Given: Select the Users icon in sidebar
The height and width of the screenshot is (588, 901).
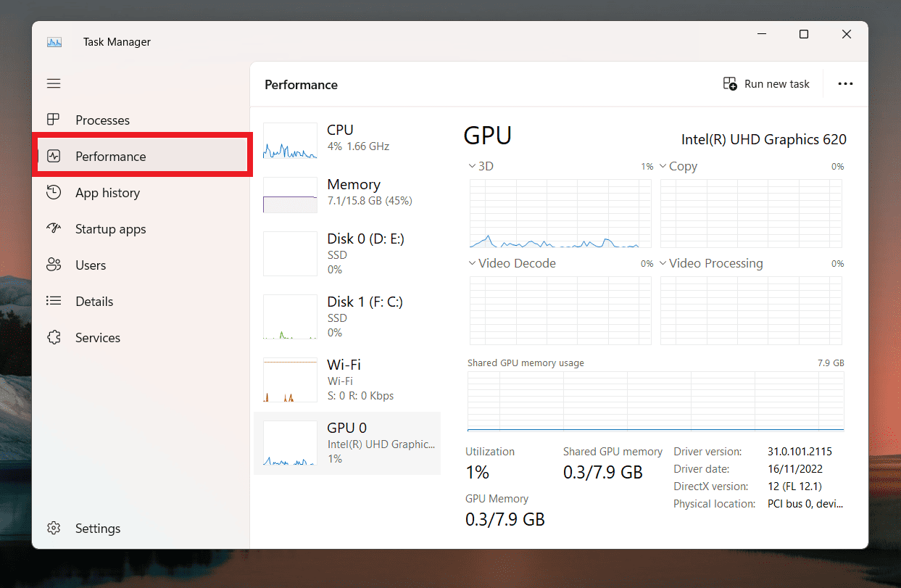Looking at the screenshot, I should tap(54, 265).
